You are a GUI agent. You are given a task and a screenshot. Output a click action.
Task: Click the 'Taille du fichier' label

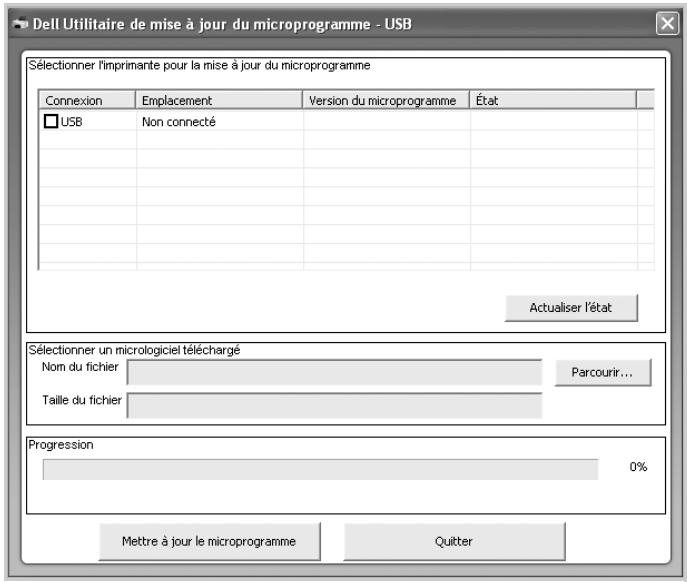pyautogui.click(x=82, y=400)
